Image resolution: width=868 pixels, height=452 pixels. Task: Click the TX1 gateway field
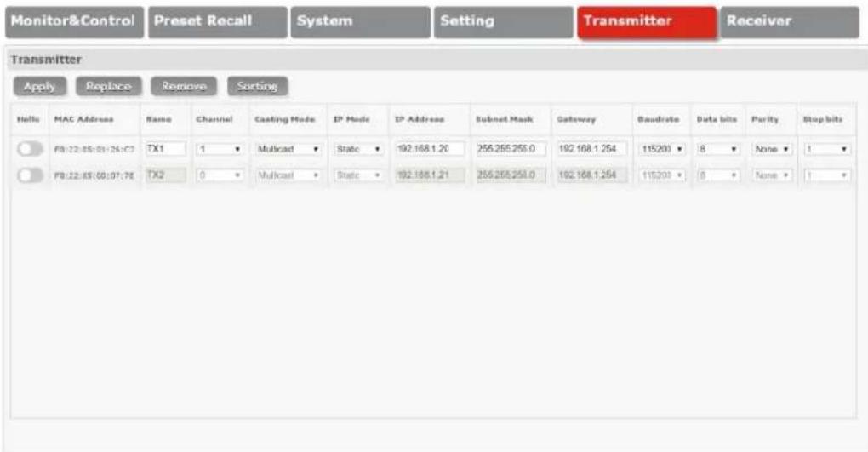pos(592,148)
